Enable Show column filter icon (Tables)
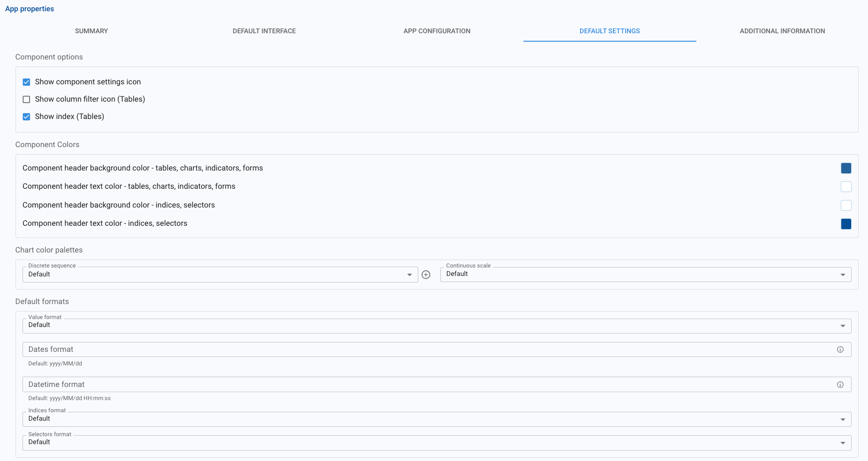The image size is (868, 461). point(27,99)
